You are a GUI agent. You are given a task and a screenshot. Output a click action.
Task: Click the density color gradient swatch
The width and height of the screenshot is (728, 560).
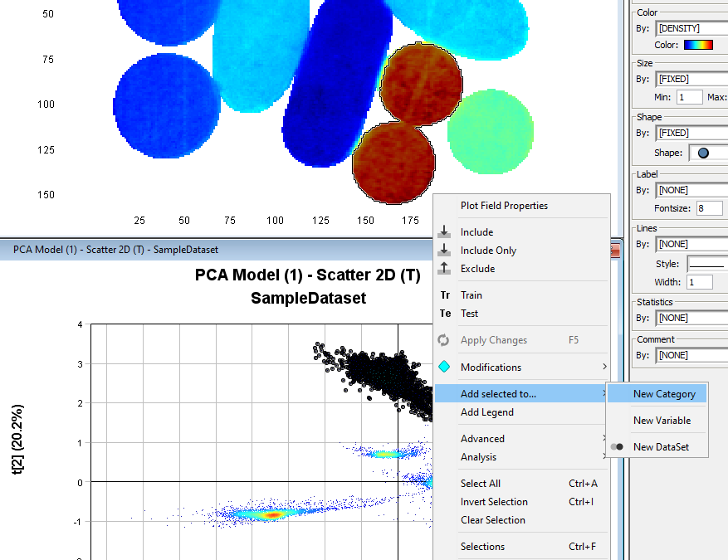coord(698,46)
